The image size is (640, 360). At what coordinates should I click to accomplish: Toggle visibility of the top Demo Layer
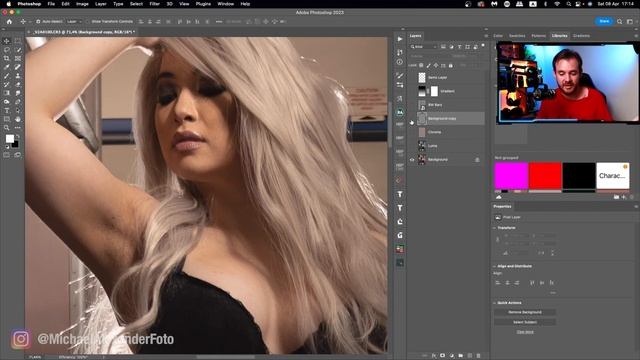[x=412, y=78]
